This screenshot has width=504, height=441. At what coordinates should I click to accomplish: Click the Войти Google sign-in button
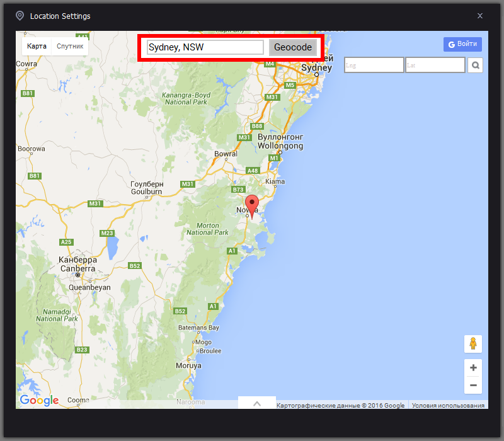click(x=462, y=44)
